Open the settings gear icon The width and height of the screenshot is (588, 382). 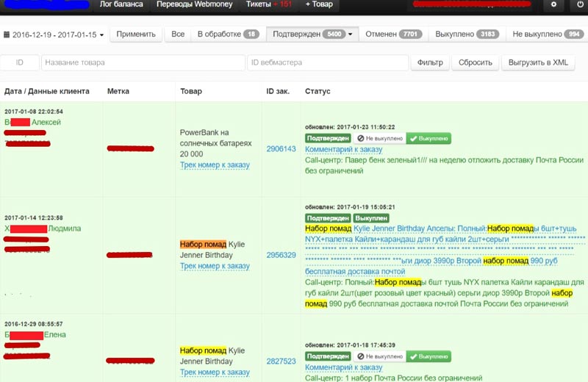coord(553,5)
